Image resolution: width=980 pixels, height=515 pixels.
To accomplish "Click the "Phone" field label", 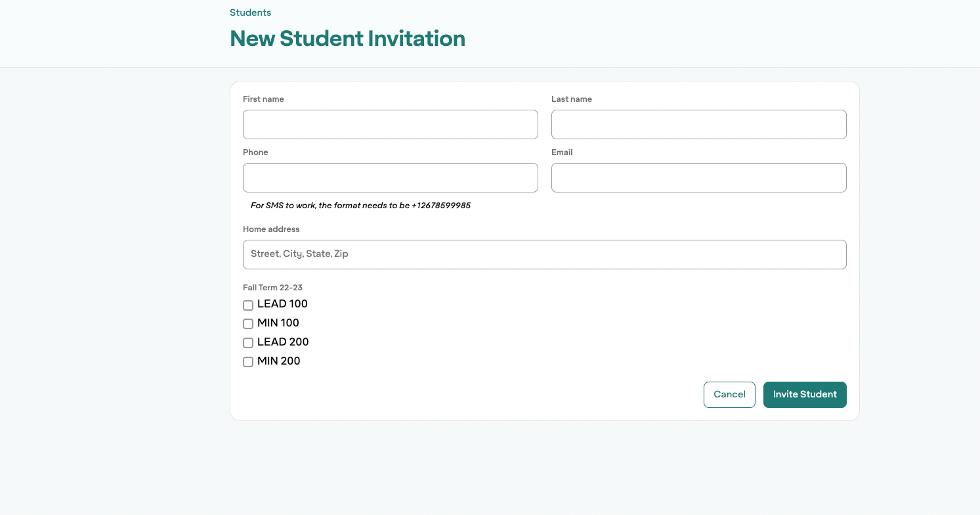I will (255, 152).
